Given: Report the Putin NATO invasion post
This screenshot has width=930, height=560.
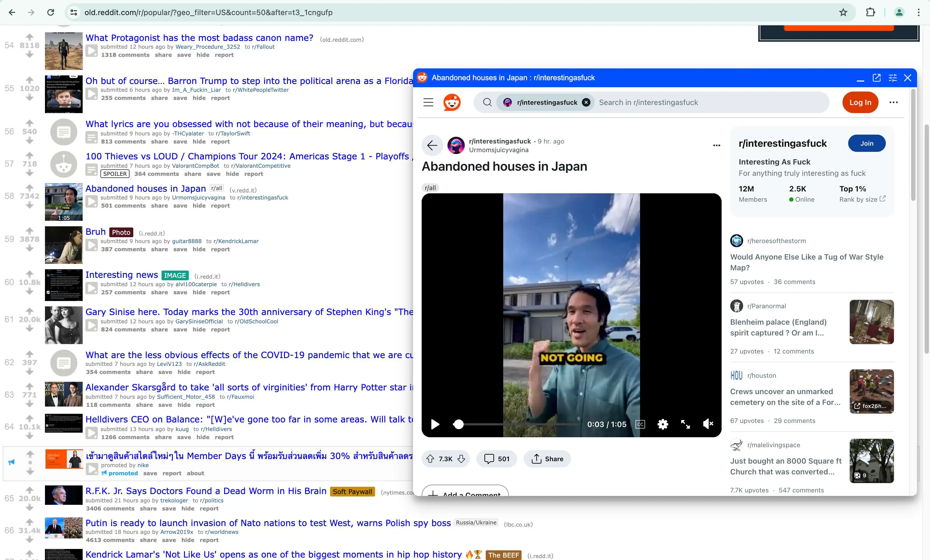Looking at the screenshot, I should point(209,540).
